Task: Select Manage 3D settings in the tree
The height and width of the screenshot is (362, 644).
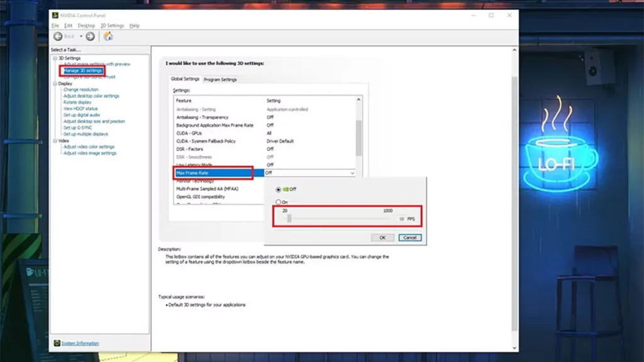Action: 82,70
